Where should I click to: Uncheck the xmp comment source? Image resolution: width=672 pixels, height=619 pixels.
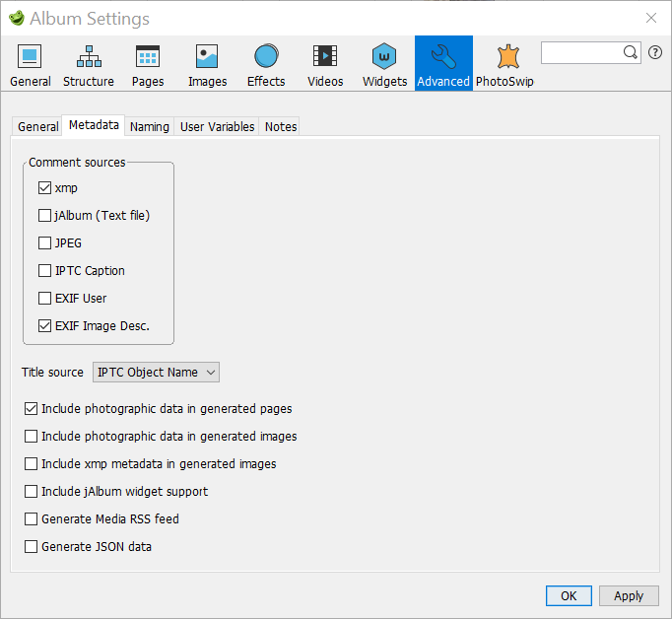[44, 187]
